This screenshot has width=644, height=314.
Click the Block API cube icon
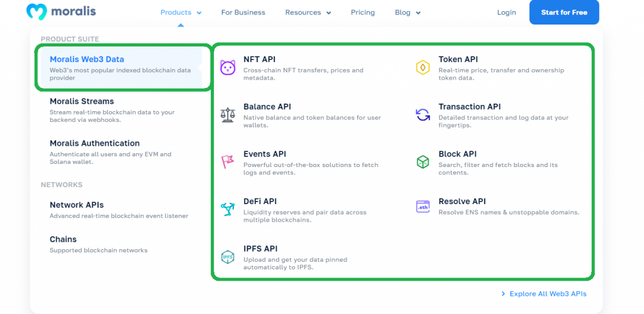pos(423,162)
